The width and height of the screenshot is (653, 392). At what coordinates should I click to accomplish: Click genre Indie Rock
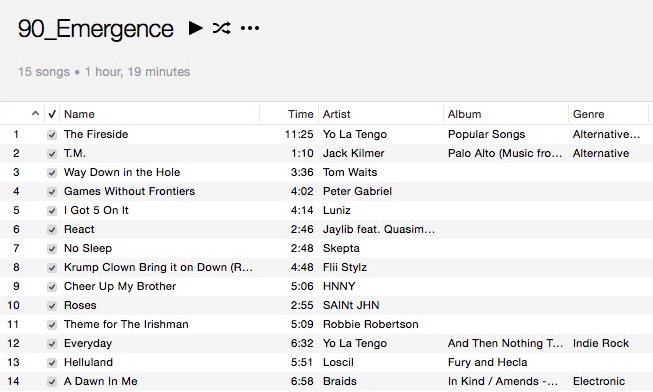click(x=601, y=343)
